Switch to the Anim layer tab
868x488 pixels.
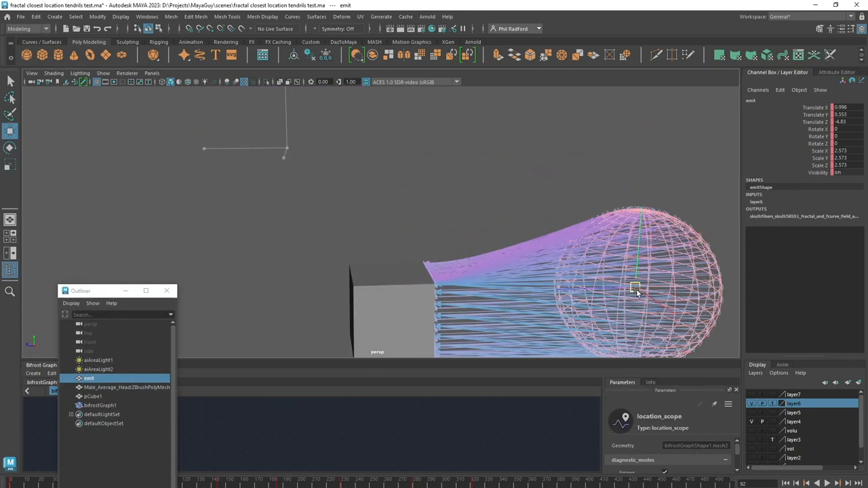[x=783, y=365]
